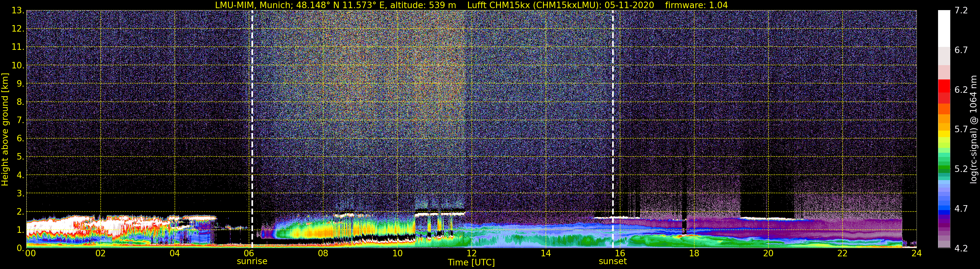Screen dimensions: 980x269
Task: Click the height axis tick label '0.'
Action: pyautogui.click(x=20, y=248)
